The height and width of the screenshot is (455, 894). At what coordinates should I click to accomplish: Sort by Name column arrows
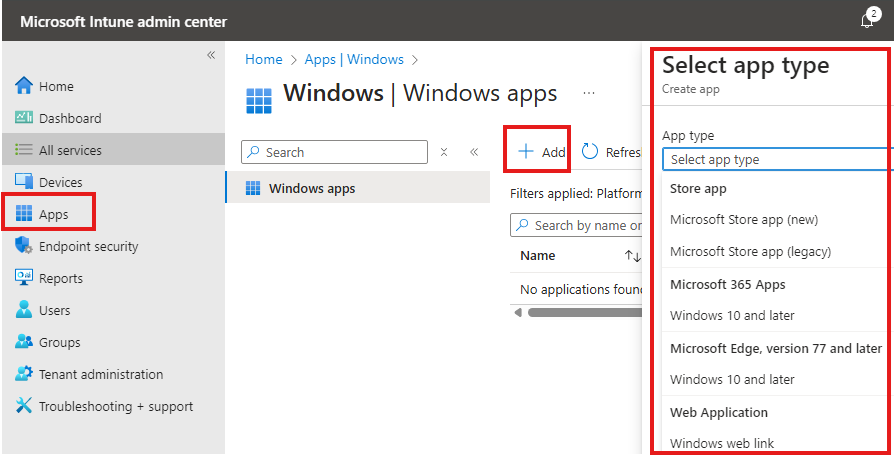pos(632,255)
